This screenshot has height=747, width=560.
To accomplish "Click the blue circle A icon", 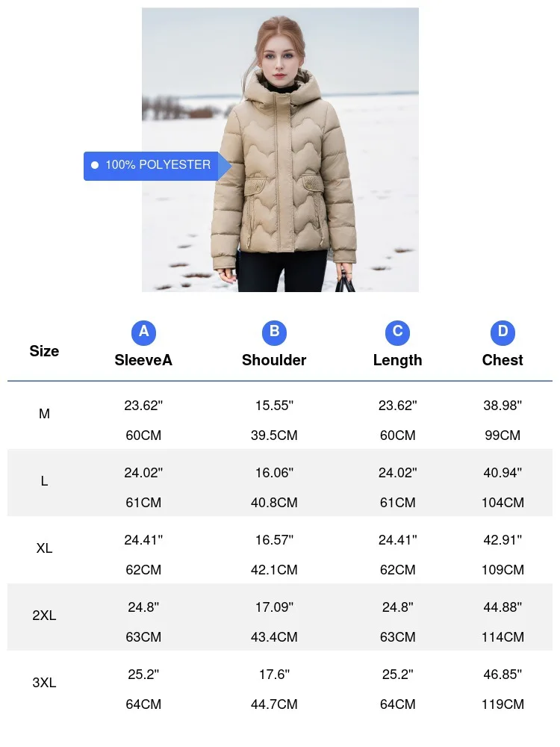I will [x=144, y=332].
